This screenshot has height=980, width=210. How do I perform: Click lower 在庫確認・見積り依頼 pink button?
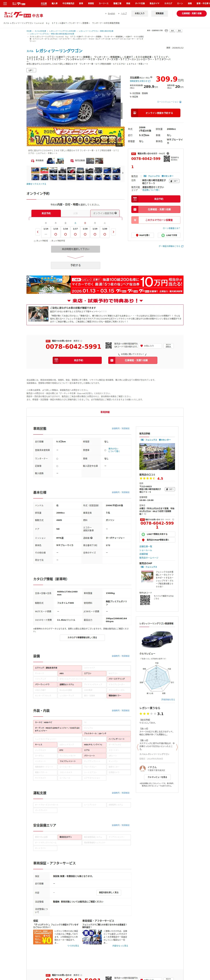[133, 360]
